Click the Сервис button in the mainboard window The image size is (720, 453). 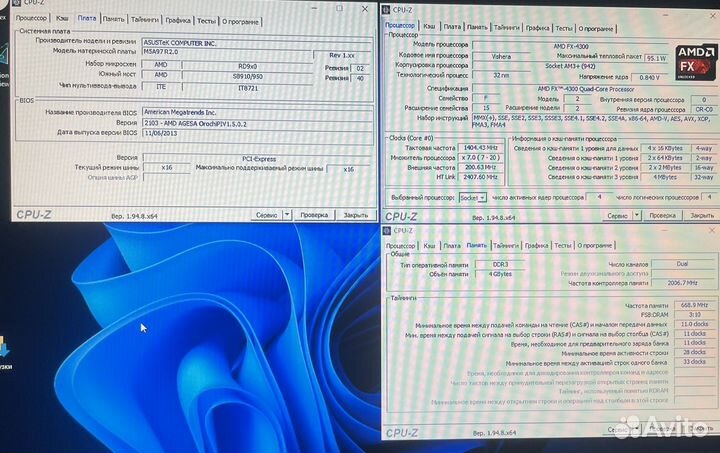coord(267,214)
